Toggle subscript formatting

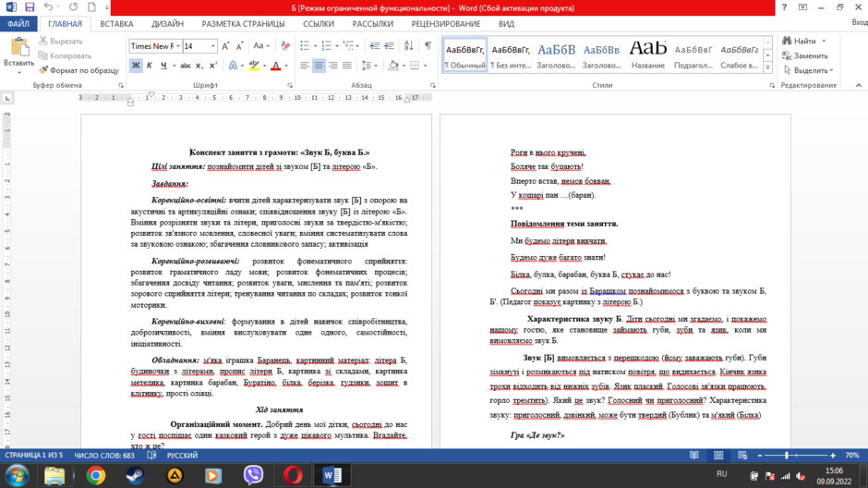pos(199,66)
